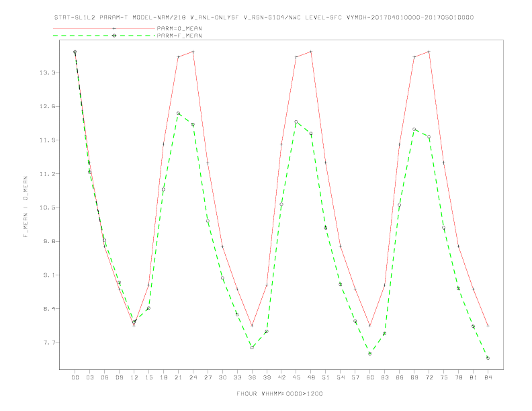
Task: Click x-axis tick label 48
Action: coord(311,377)
